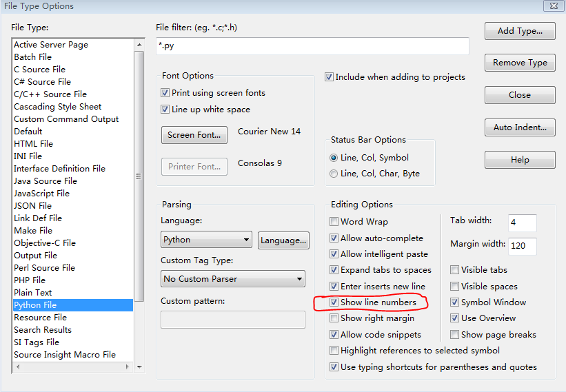The image size is (566, 392).
Task: Click the Add Type... button
Action: (520, 31)
